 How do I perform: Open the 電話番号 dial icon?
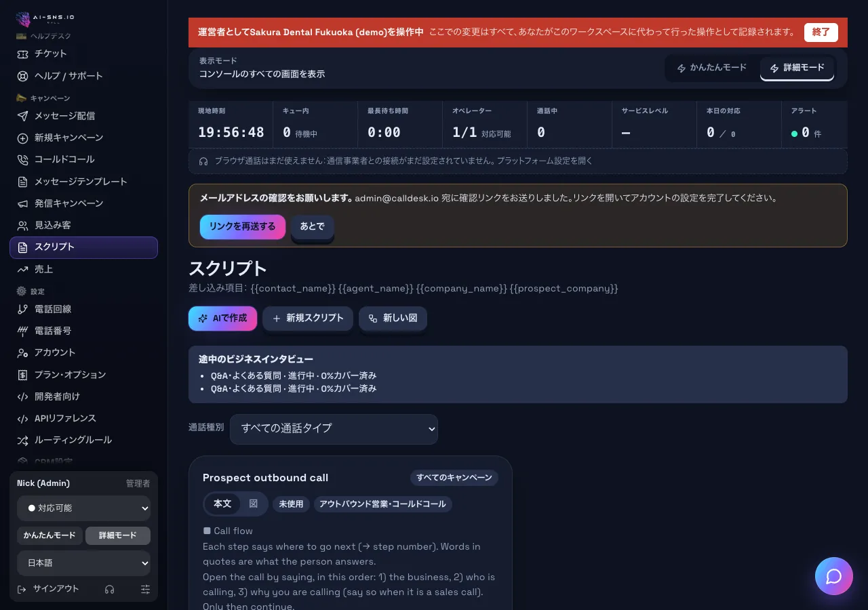coord(22,331)
